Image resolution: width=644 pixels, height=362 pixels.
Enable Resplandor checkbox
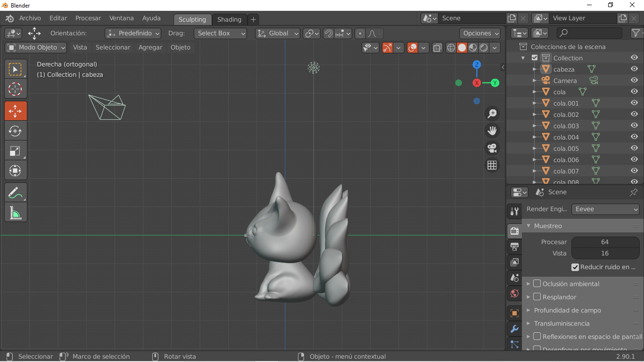point(537,297)
